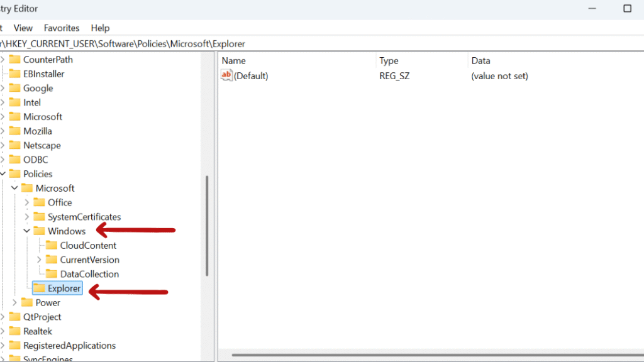Collapse the Windows key chevron
Image resolution: width=644 pixels, height=362 pixels.
pyautogui.click(x=27, y=231)
